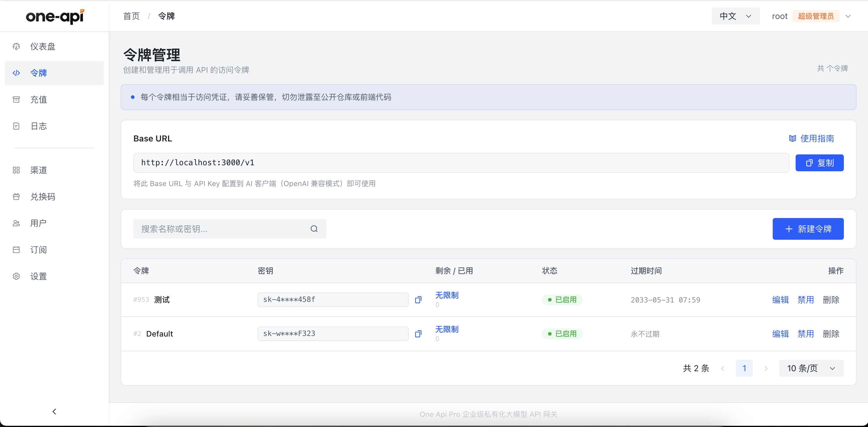Image resolution: width=868 pixels, height=427 pixels.
Task: Go to next page arrow in pagination
Action: [x=766, y=368]
